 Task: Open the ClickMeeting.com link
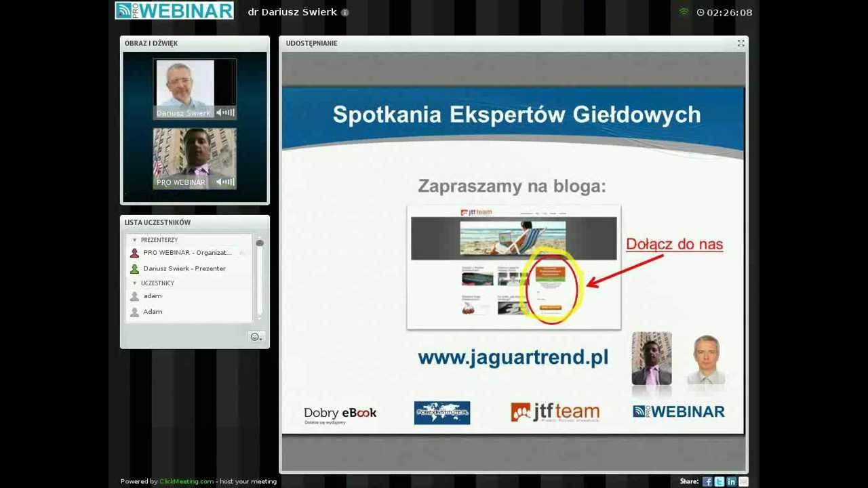[x=186, y=481]
